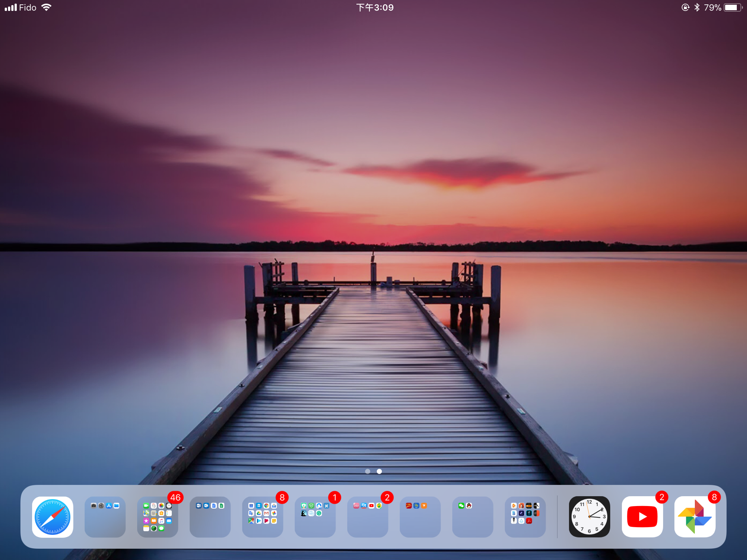Open the folder with 46 badge
The width and height of the screenshot is (747, 560).
pos(158,517)
